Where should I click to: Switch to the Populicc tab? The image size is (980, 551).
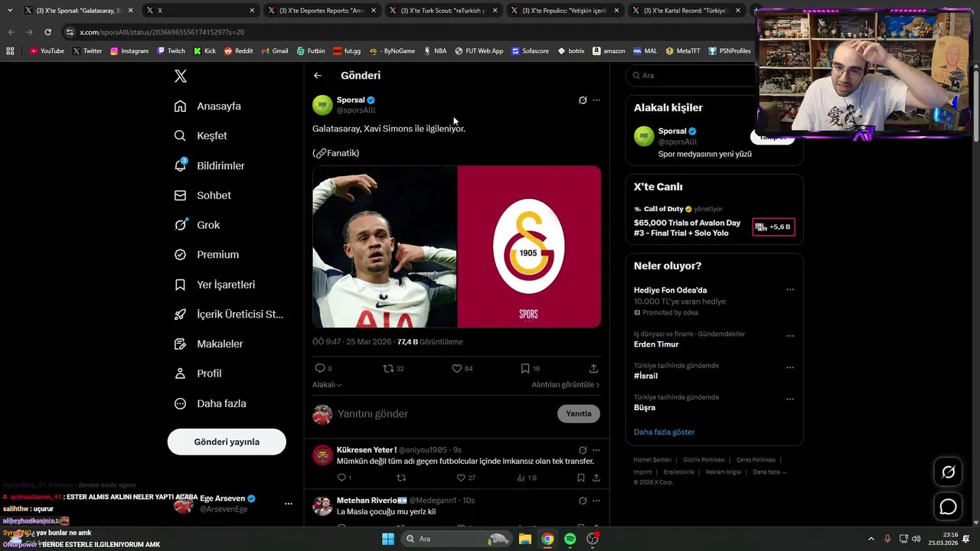566,11
